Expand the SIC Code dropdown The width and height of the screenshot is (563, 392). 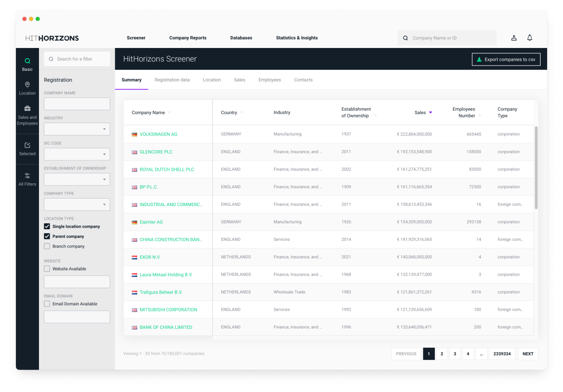pos(77,154)
